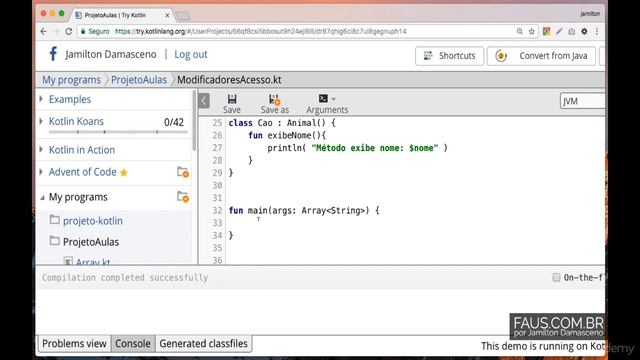Image resolution: width=640 pixels, height=360 pixels.
Task: Click the Jamilton Damasceno user name
Action: point(111,54)
